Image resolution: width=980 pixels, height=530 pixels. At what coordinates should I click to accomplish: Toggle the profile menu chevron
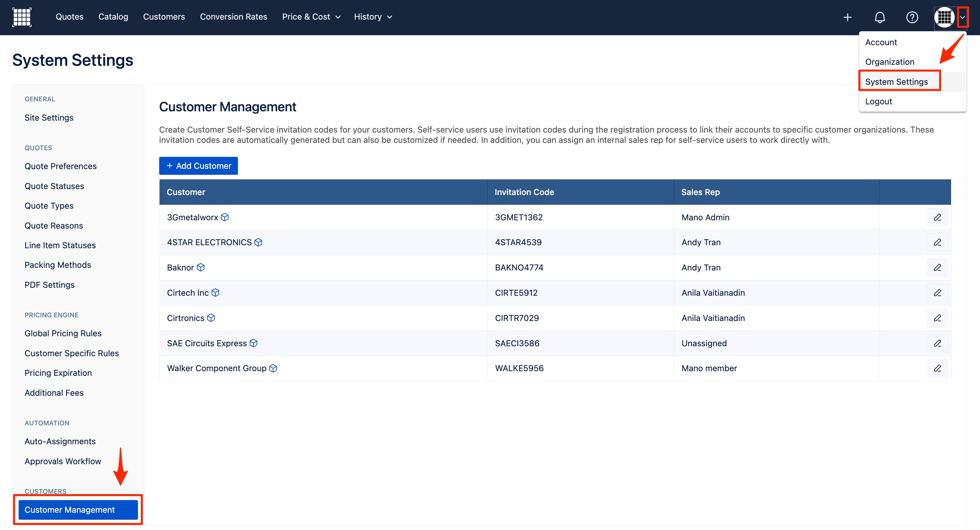(x=962, y=17)
